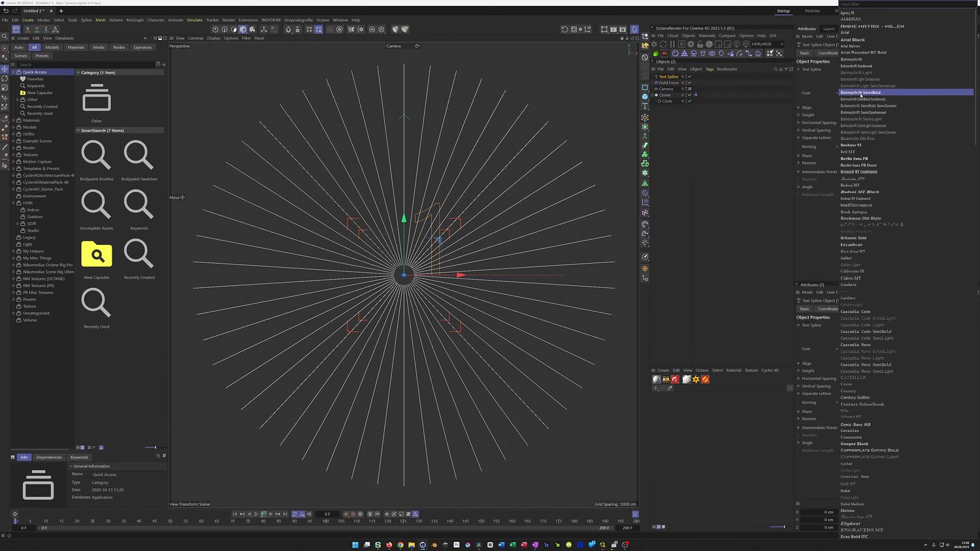Select the Move tool in left toolbar
The image size is (980, 551).
(x=5, y=69)
